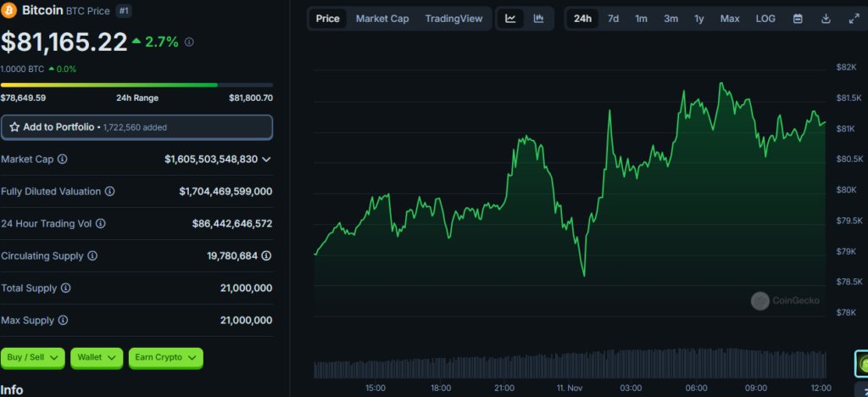Open the Buy / Sell dropdown
This screenshot has height=397, width=868.
(x=33, y=358)
